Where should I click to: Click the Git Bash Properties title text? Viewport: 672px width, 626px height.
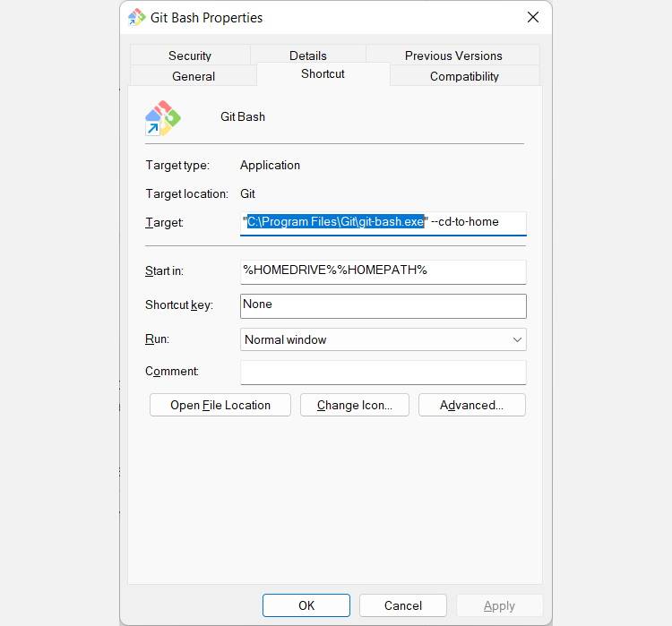click(x=207, y=18)
